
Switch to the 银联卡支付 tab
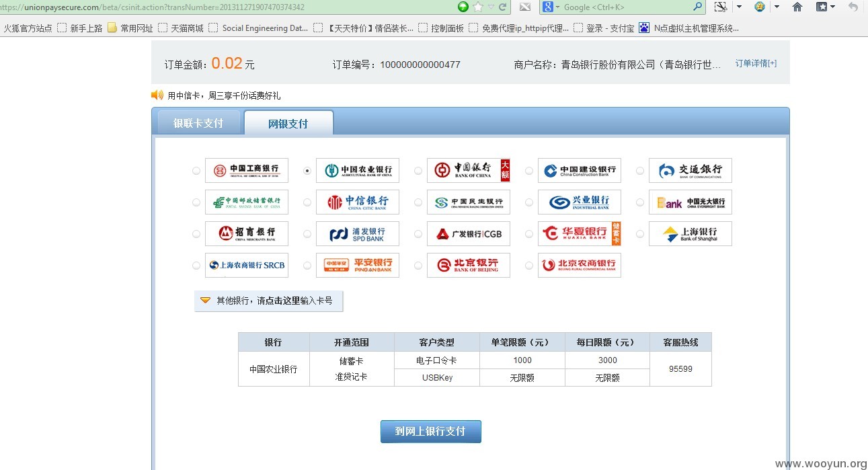(198, 123)
